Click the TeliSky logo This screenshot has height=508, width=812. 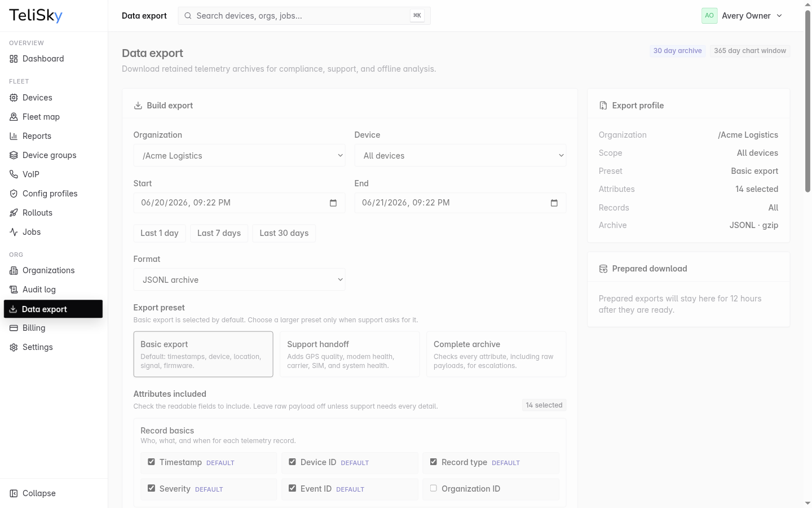tap(36, 15)
